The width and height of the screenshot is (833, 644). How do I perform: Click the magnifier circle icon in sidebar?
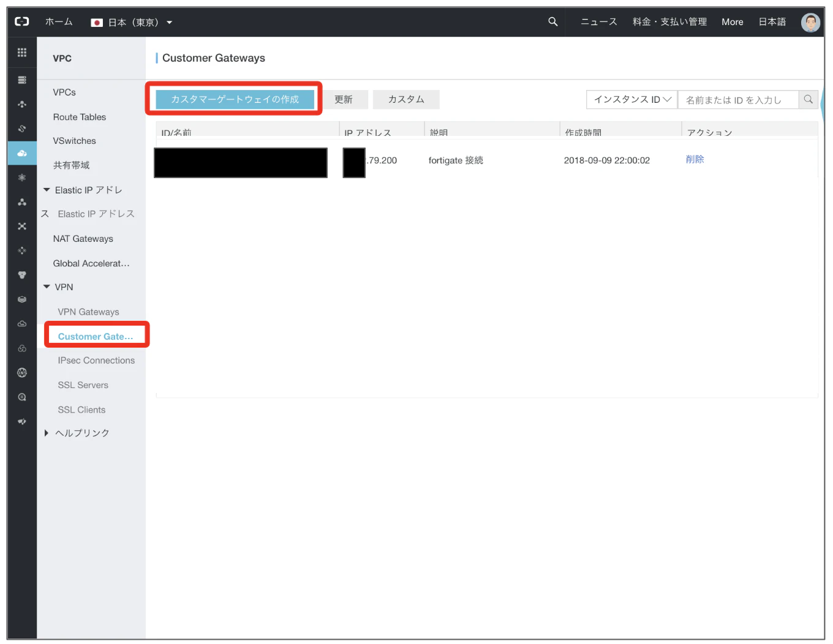tap(22, 397)
